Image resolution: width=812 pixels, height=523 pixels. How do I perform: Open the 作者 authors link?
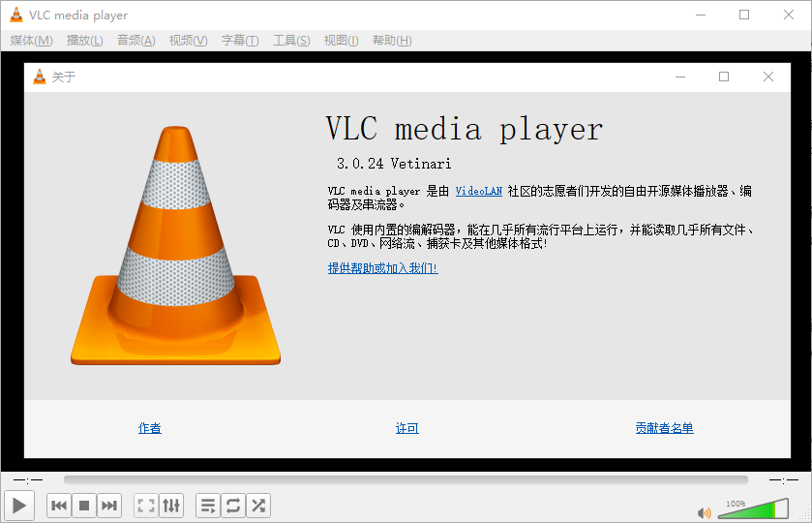(x=150, y=428)
